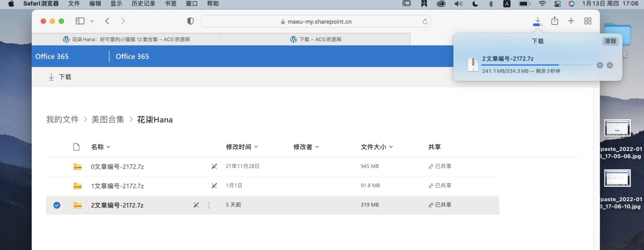The width and height of the screenshot is (644, 250).
Task: Click the pin icon on 2文章编号-2172.7z row
Action: pos(196,205)
